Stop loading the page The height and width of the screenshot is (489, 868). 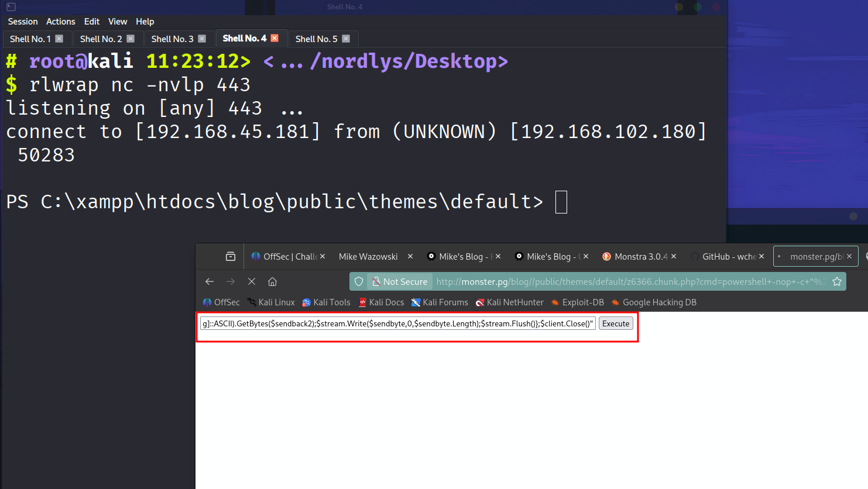252,281
